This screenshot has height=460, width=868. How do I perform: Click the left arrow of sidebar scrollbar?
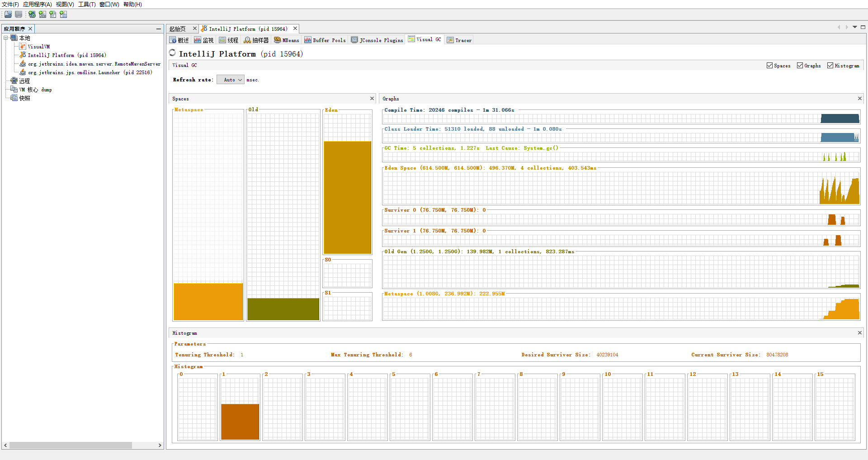pos(5,446)
